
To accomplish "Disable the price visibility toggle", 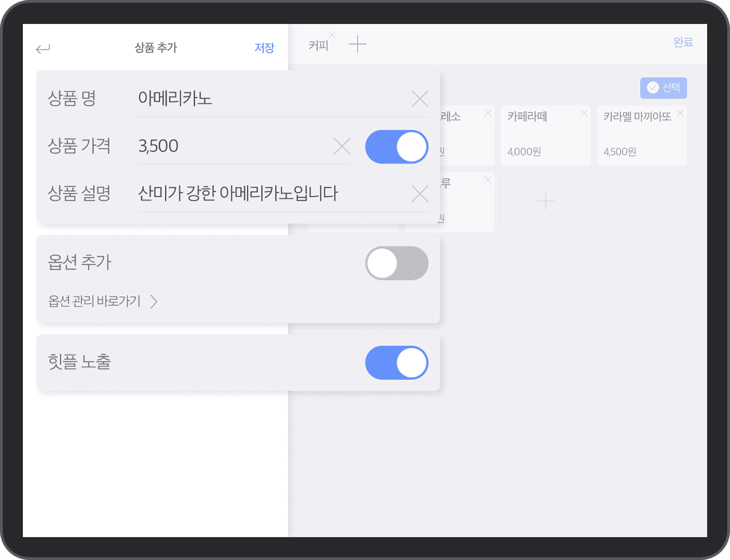I will (x=397, y=146).
